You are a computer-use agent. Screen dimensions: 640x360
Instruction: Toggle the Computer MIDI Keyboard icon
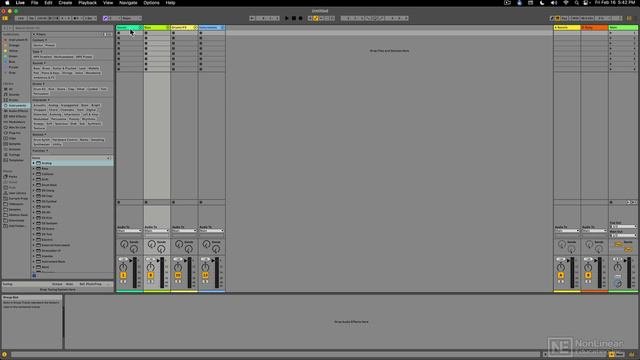pyautogui.click(x=558, y=18)
